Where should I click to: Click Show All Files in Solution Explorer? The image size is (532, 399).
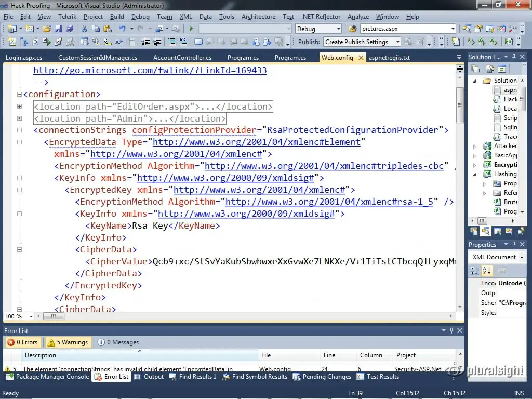point(490,69)
